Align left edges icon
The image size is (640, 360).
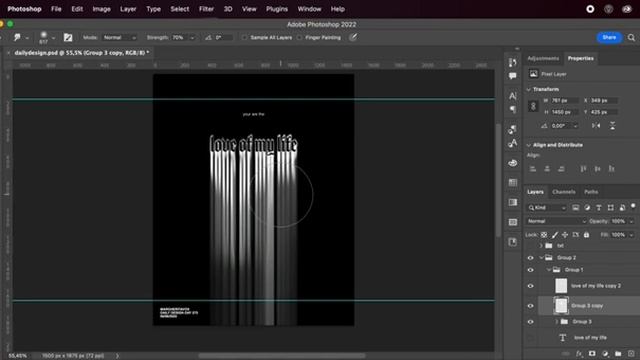tap(533, 169)
